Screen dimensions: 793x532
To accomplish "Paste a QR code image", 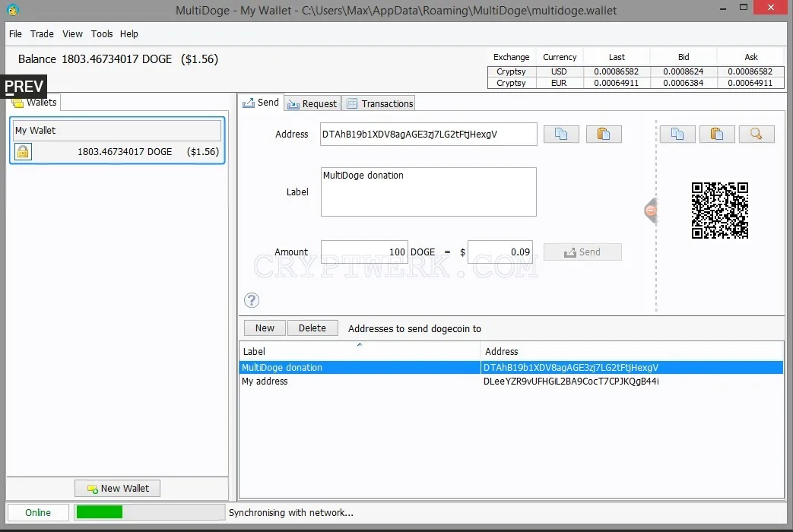I will (717, 134).
